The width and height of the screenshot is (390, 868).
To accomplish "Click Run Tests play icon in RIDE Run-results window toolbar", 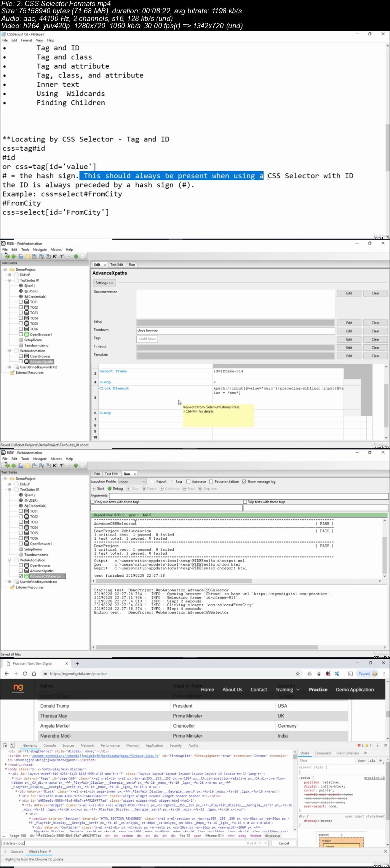I will pyautogui.click(x=69, y=466).
